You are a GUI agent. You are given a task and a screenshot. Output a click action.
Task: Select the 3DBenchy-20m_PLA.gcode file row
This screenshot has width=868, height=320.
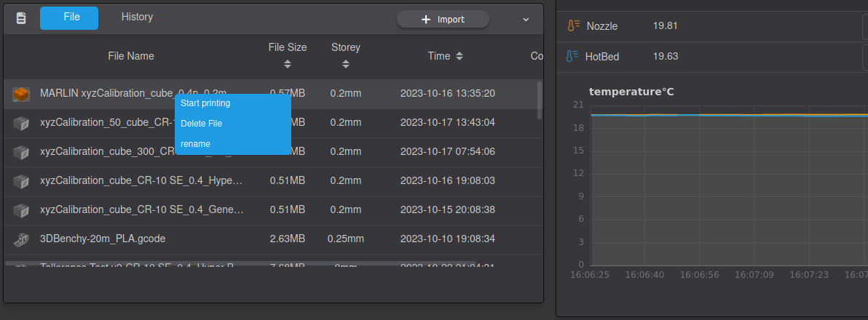(x=146, y=239)
